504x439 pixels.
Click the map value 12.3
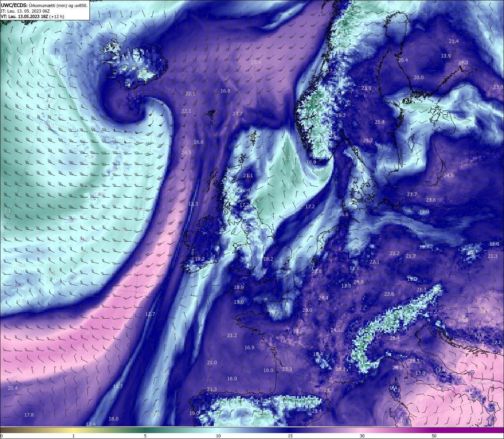pyautogui.click(x=193, y=204)
